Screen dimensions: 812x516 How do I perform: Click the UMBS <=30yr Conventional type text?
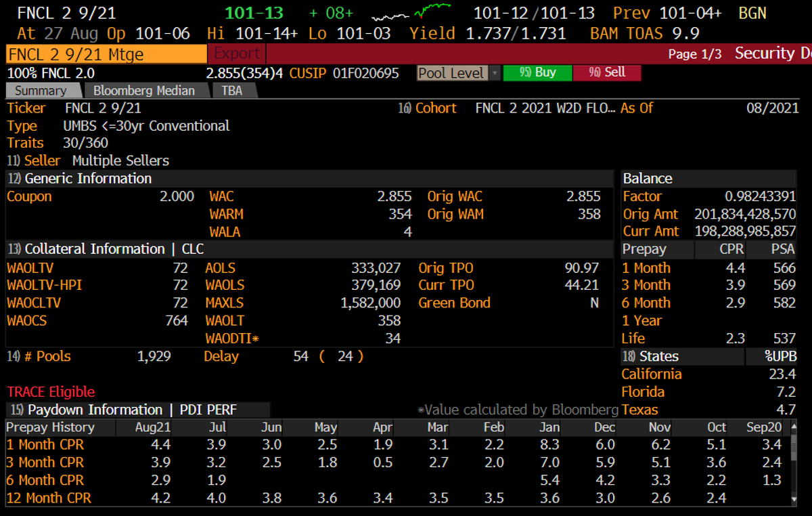tap(147, 126)
